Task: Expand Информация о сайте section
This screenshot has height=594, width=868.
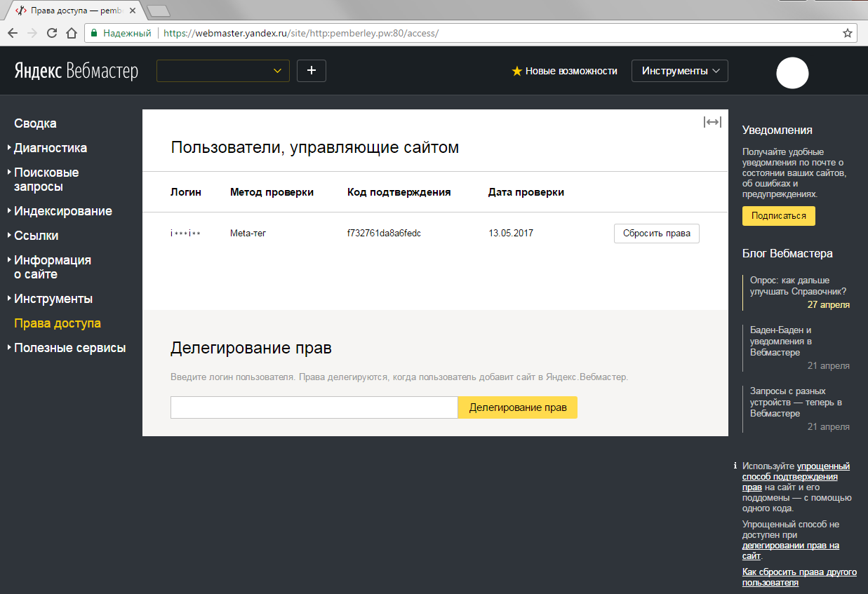Action: [50, 267]
